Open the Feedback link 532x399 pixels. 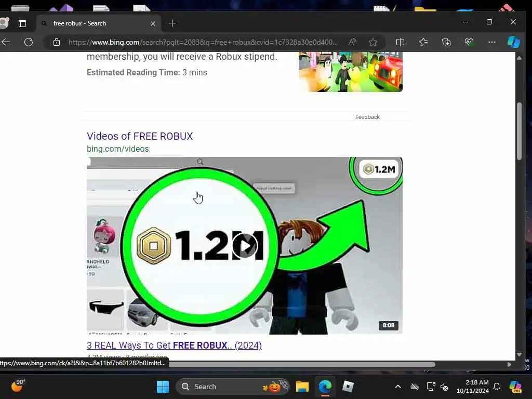367,117
